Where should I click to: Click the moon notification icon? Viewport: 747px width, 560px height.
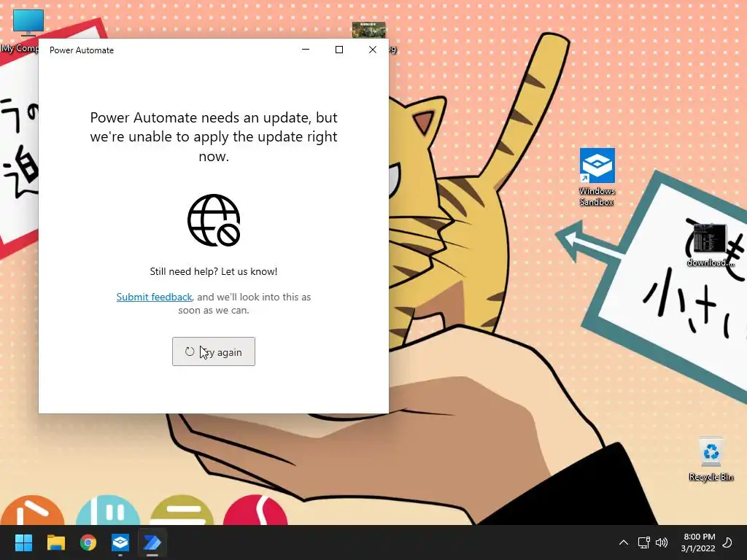point(727,542)
